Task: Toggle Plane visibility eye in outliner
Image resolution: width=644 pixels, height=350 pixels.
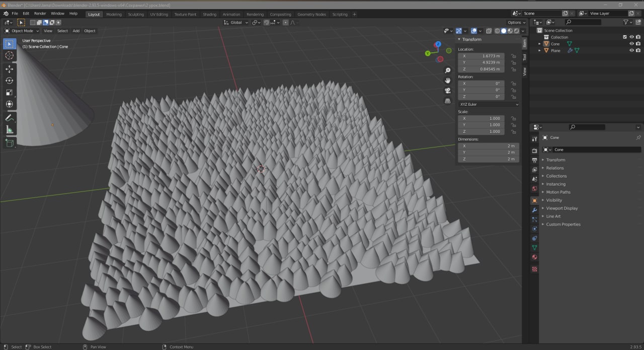Action: [x=632, y=50]
